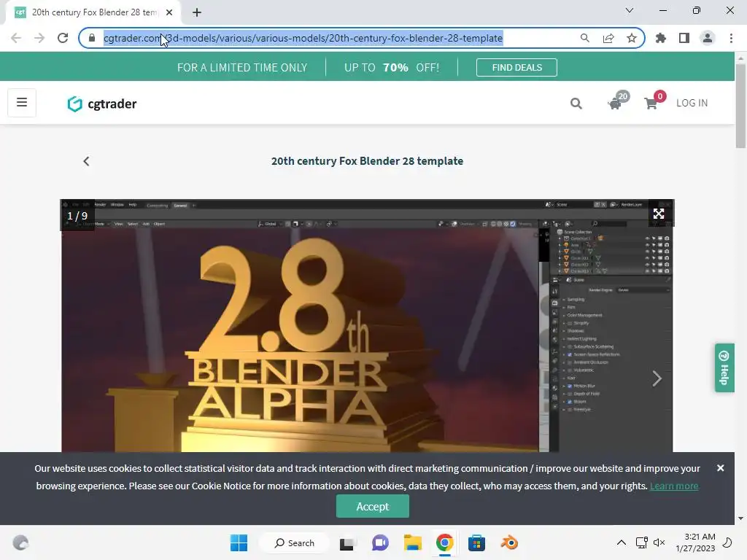Dismiss the cookie banner with X
The width and height of the screenshot is (747, 560).
click(x=720, y=468)
